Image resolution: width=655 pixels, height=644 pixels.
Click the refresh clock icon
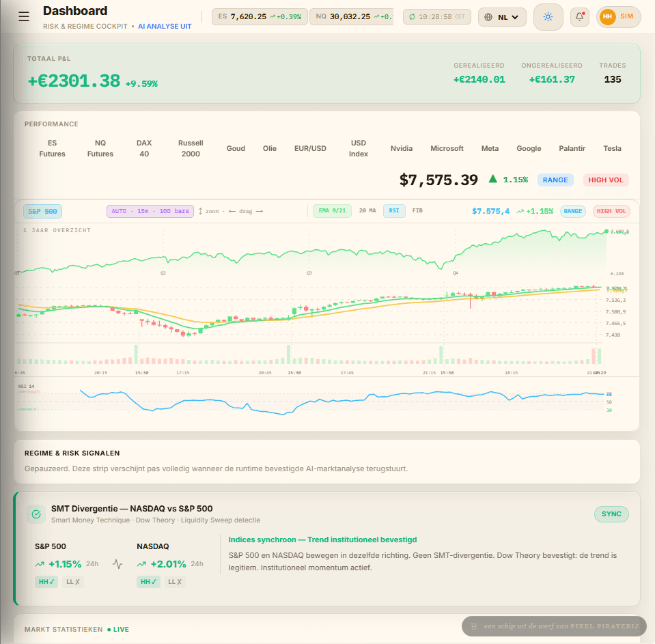pos(412,16)
